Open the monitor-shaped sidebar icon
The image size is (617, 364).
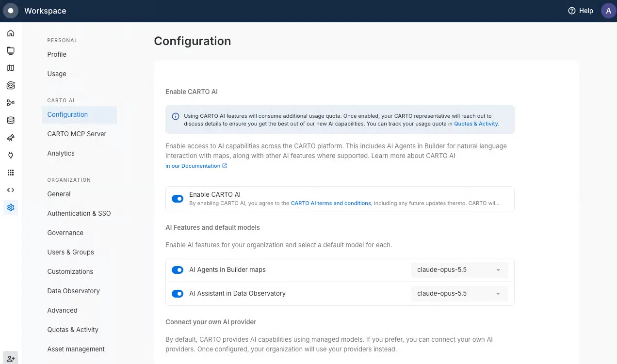pyautogui.click(x=11, y=50)
